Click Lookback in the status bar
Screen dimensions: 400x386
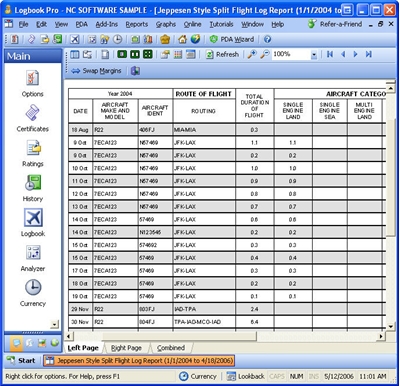[x=246, y=376]
